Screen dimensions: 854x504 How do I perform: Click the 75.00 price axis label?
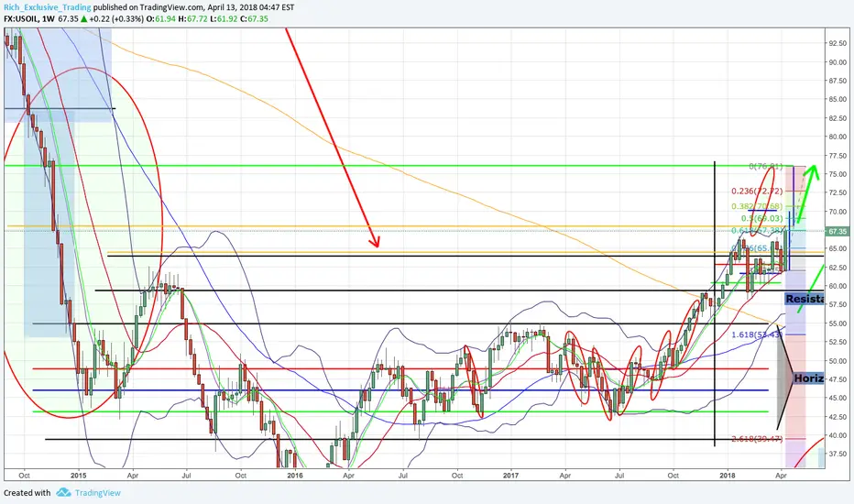click(x=838, y=174)
